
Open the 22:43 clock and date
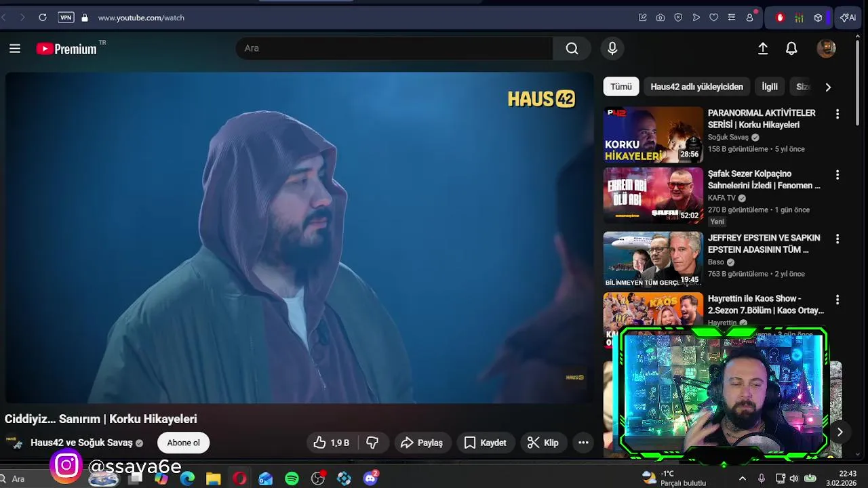point(841,479)
